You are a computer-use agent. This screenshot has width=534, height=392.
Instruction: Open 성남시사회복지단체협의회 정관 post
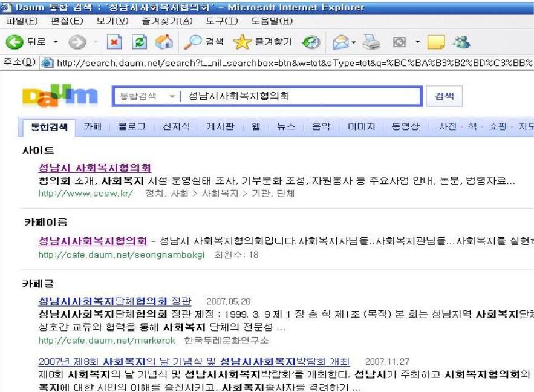(115, 301)
